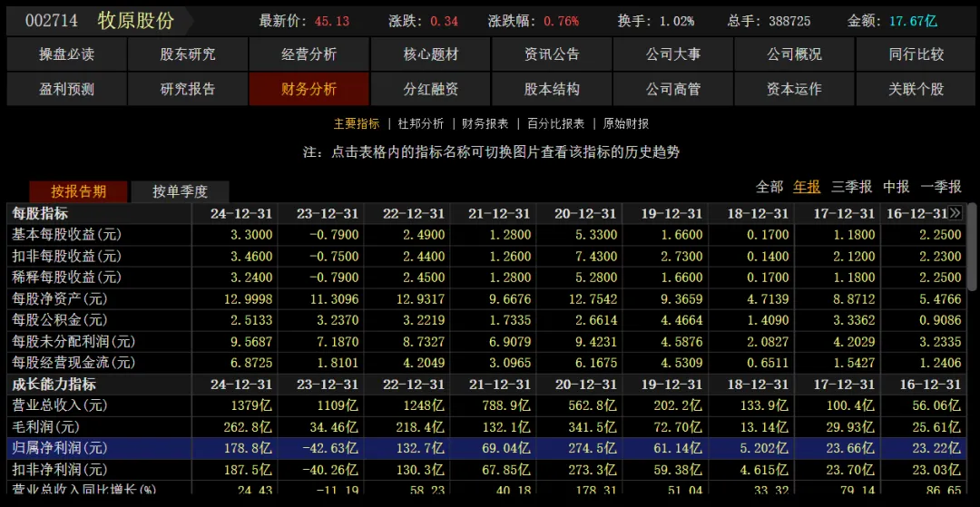Screen dimensions: 980x507
Task: Go to 财务报表 sub-section
Action: (485, 123)
